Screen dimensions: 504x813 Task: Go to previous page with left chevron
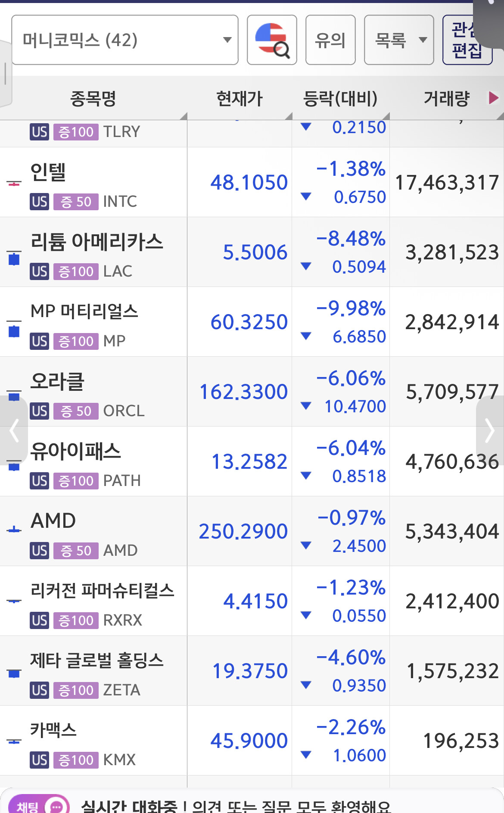tap(14, 430)
